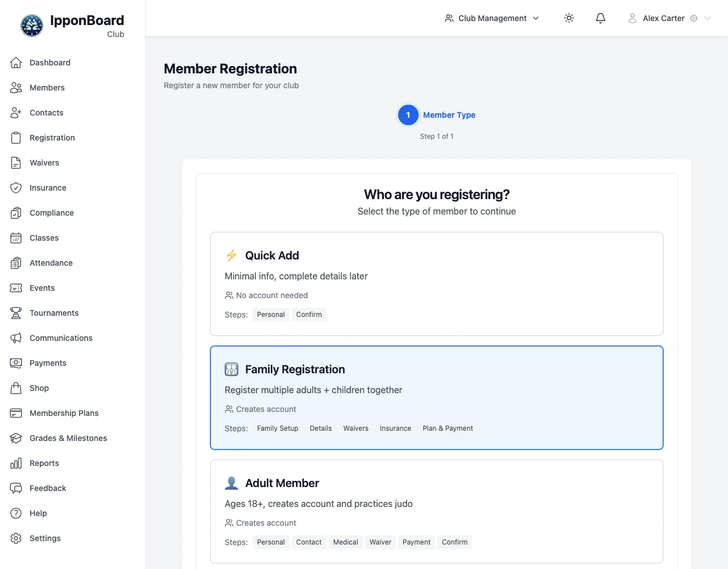The width and height of the screenshot is (728, 569).
Task: Click the Family Registration family icon
Action: 231,369
